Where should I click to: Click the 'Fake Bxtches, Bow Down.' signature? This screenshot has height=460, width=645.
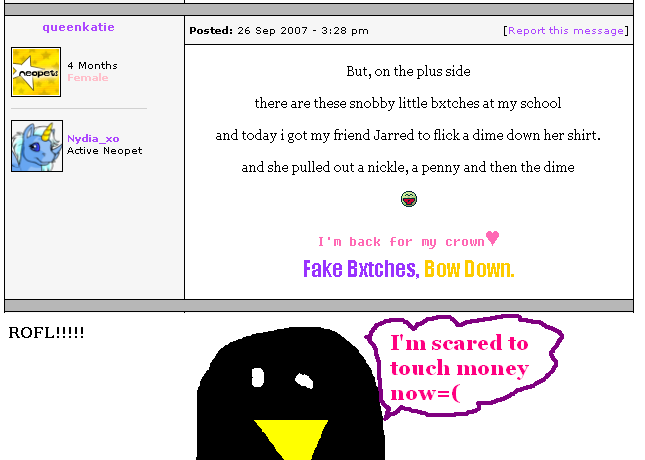tap(408, 269)
